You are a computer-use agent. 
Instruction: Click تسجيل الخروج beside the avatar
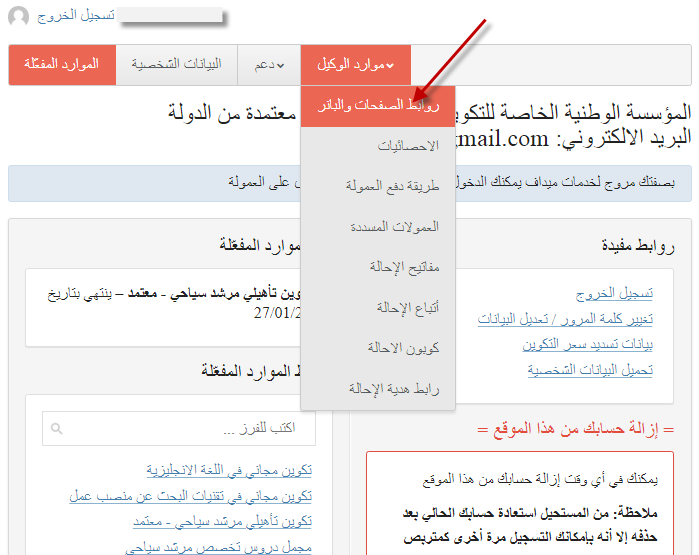pyautogui.click(x=75, y=17)
